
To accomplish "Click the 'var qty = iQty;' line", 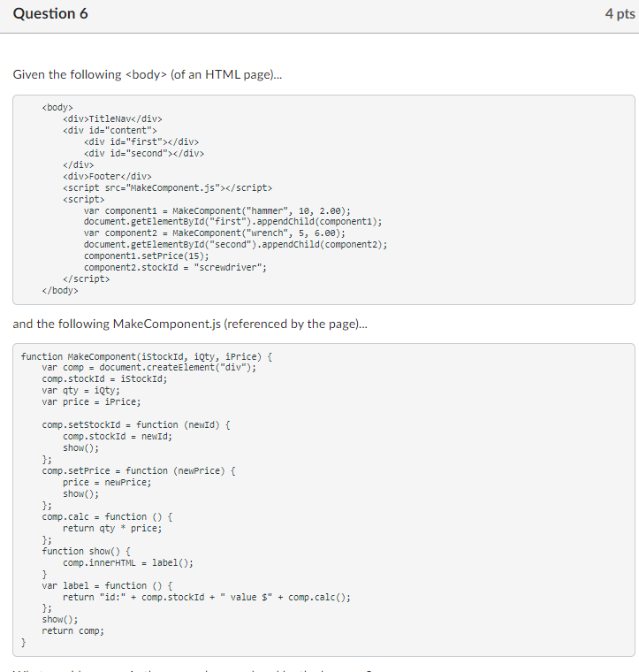I will click(x=81, y=391).
